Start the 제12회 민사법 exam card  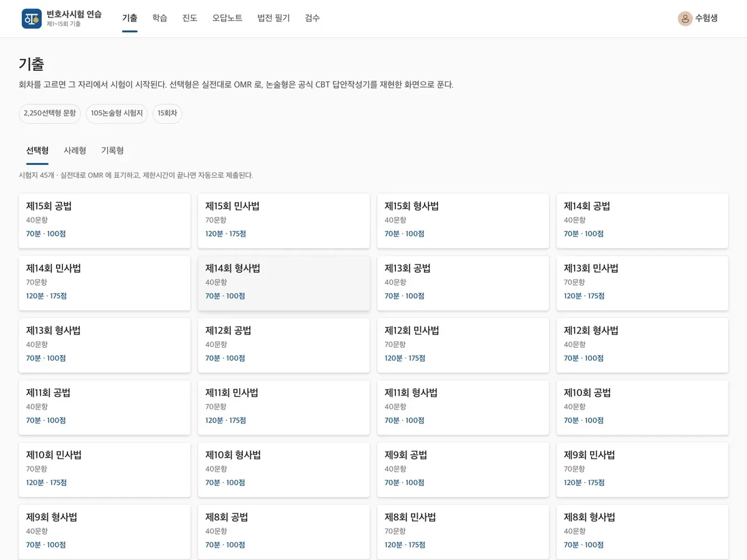[x=463, y=345]
